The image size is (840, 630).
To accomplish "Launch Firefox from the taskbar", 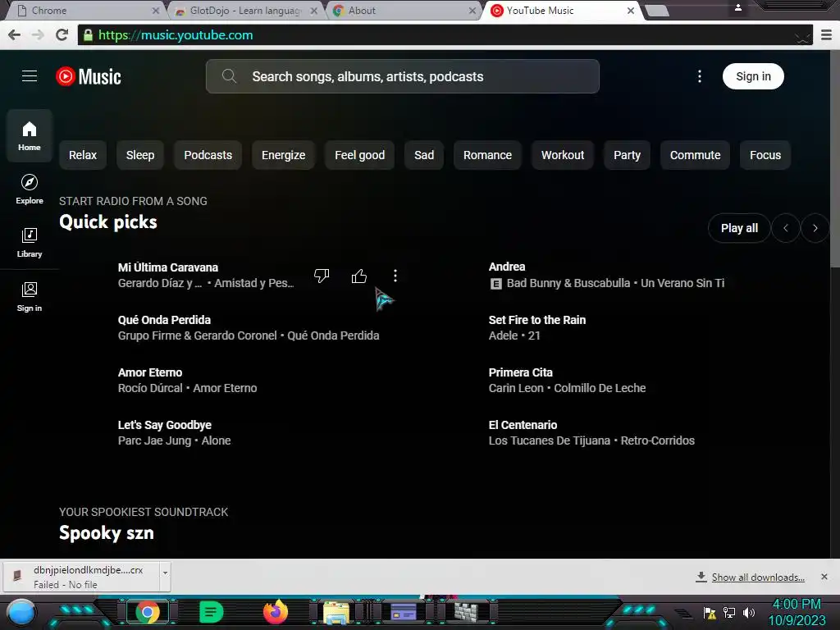I will click(276, 612).
